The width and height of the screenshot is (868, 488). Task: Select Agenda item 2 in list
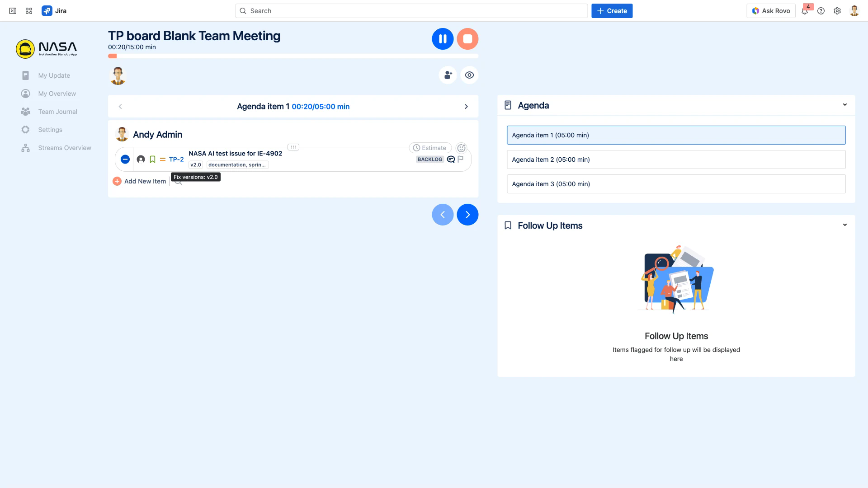tap(676, 160)
